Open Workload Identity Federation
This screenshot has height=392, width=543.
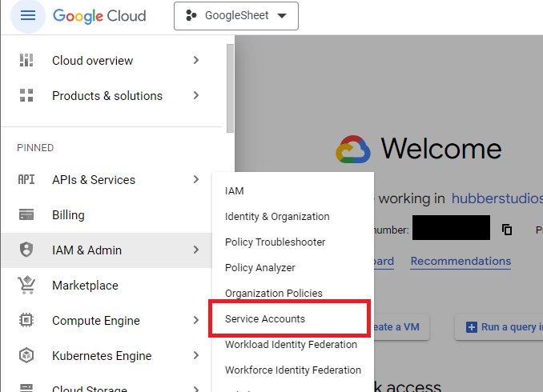(293, 345)
